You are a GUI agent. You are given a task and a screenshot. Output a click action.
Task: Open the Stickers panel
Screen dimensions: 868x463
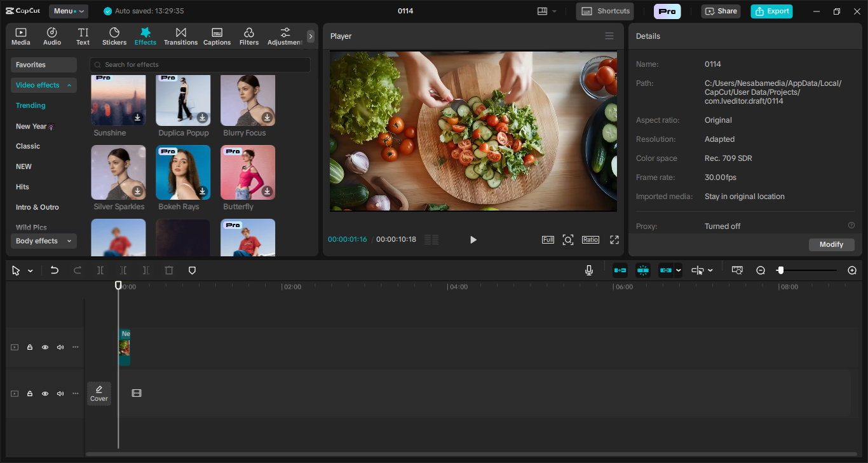pyautogui.click(x=114, y=36)
